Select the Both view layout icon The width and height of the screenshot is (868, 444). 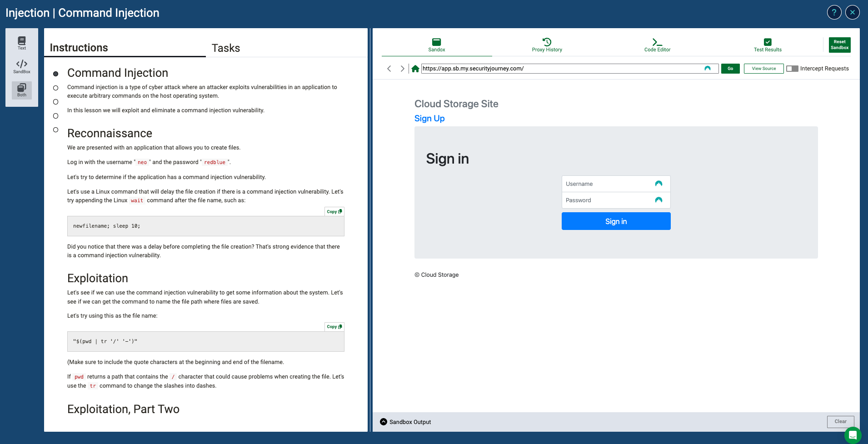[21, 90]
